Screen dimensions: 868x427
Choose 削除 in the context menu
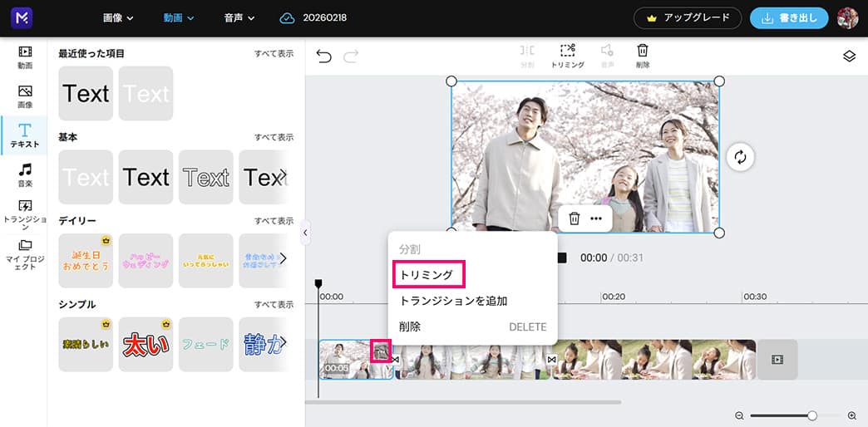point(473,326)
